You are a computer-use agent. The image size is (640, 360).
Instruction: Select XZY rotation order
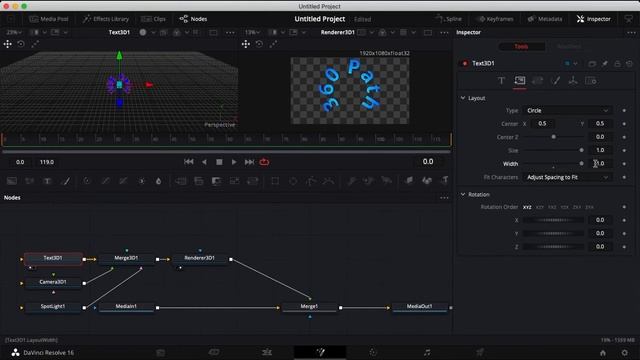coord(540,207)
